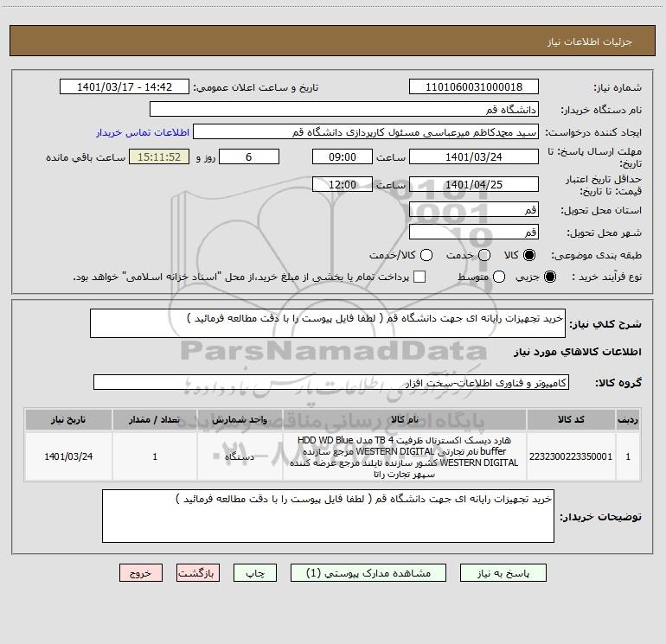Image resolution: width=666 pixels, height=644 pixels.
Task: Select the متوسط purchase type radio
Action: point(499,277)
